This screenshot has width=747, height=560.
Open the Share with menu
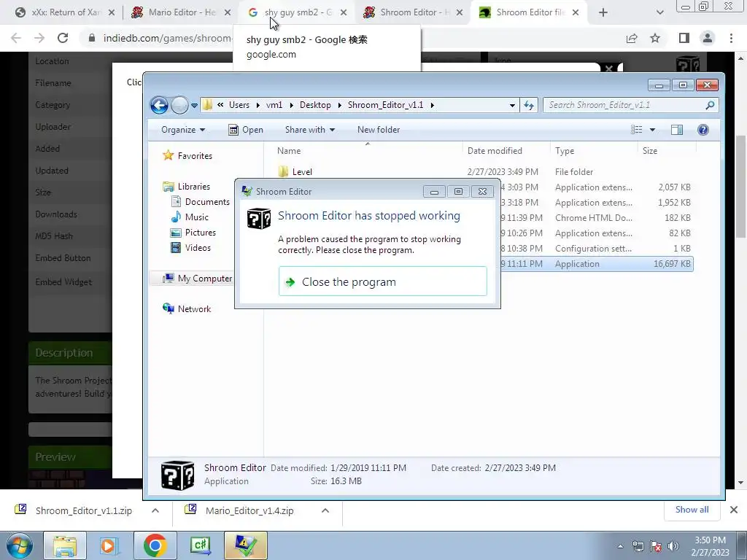(x=309, y=130)
